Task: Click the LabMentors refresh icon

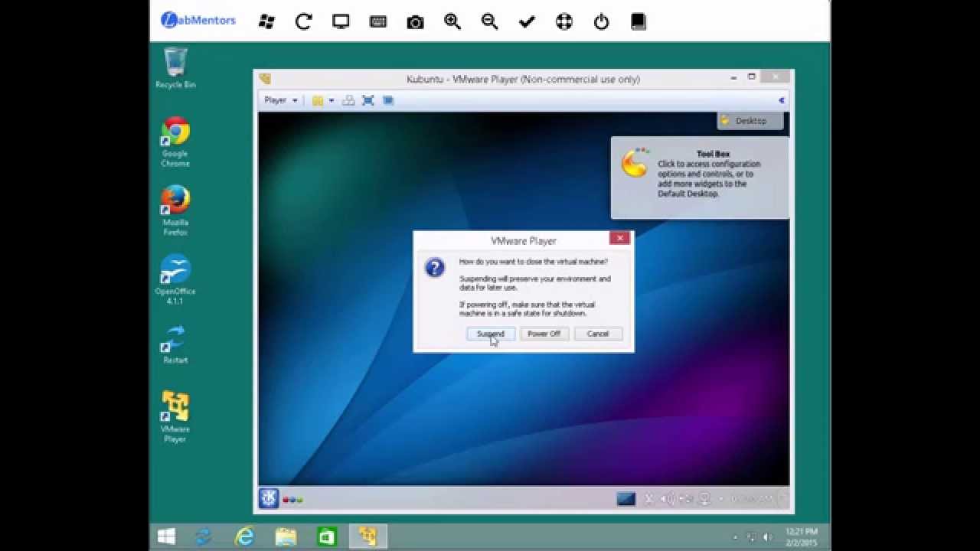Action: (x=304, y=21)
